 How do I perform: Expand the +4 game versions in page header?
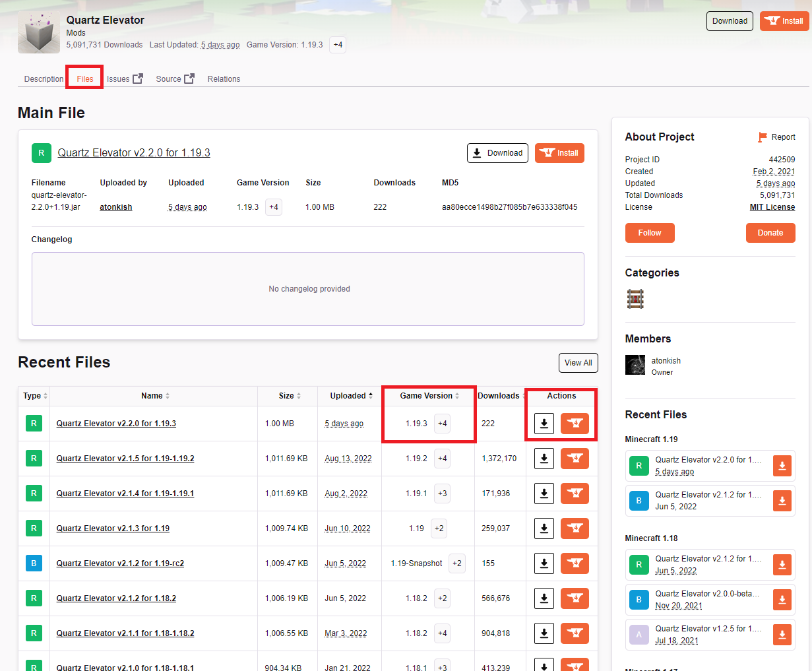click(338, 45)
